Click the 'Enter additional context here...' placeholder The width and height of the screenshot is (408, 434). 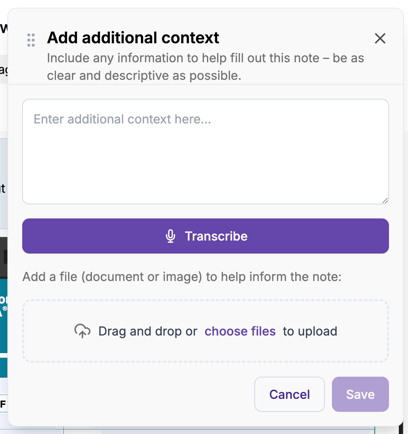pos(122,119)
